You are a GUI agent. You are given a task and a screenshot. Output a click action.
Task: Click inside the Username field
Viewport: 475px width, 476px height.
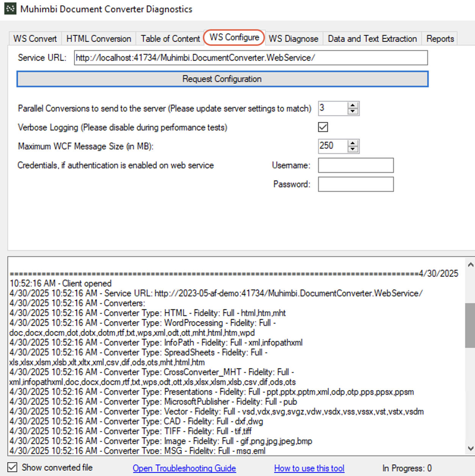[355, 165]
